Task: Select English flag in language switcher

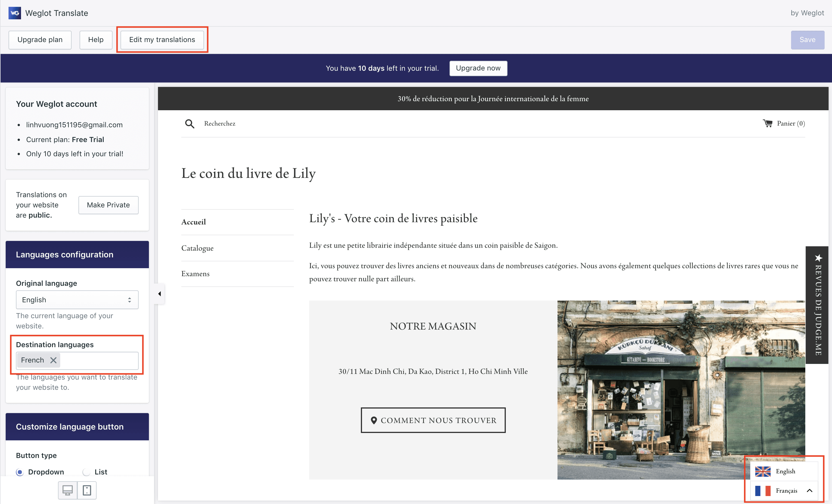Action: tap(763, 471)
